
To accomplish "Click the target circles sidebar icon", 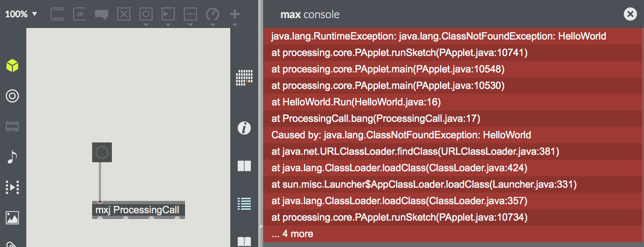I will 12,96.
